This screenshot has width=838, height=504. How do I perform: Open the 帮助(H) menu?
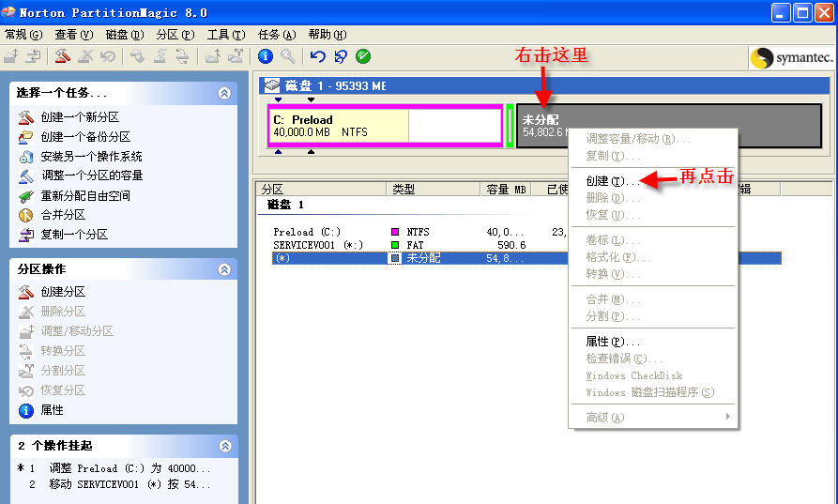pyautogui.click(x=328, y=35)
